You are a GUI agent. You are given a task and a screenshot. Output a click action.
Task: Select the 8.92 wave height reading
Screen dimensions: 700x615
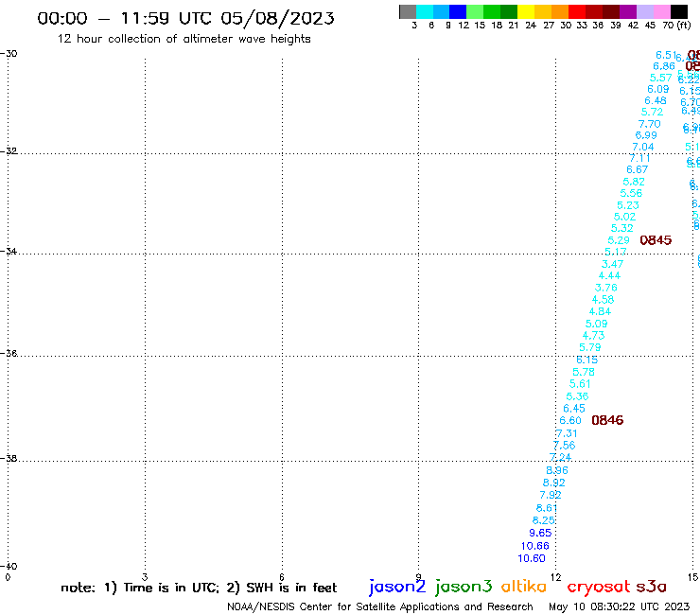(x=553, y=483)
